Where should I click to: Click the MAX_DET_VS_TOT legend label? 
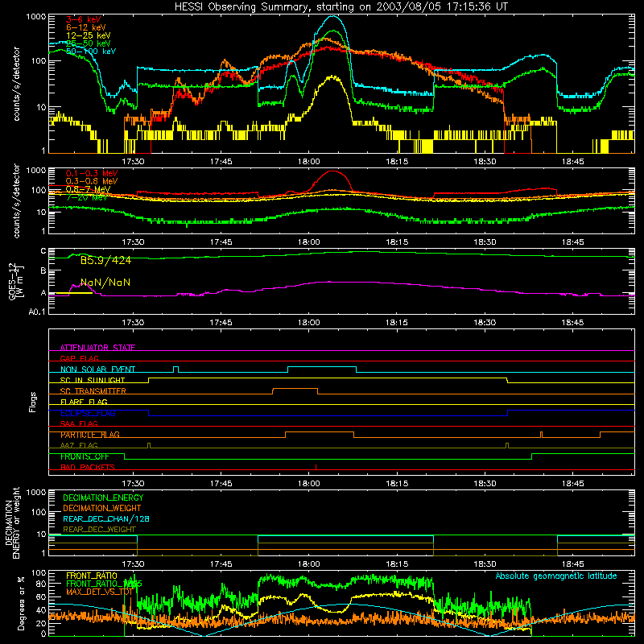point(99,592)
